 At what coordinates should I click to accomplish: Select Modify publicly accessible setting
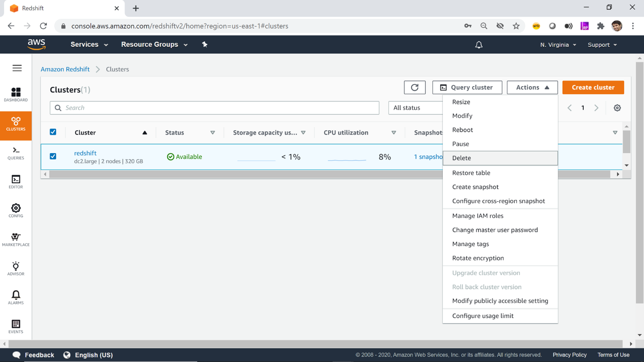[x=500, y=301]
